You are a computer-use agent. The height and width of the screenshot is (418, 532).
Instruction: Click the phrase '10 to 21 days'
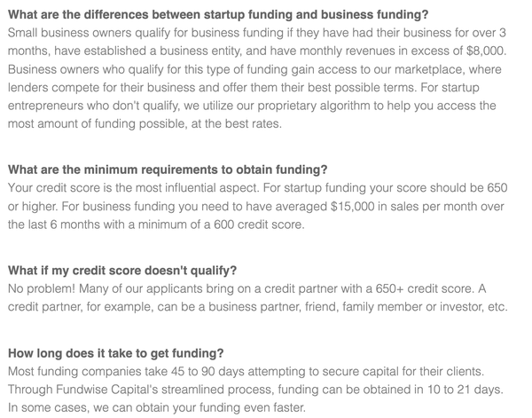point(465,390)
